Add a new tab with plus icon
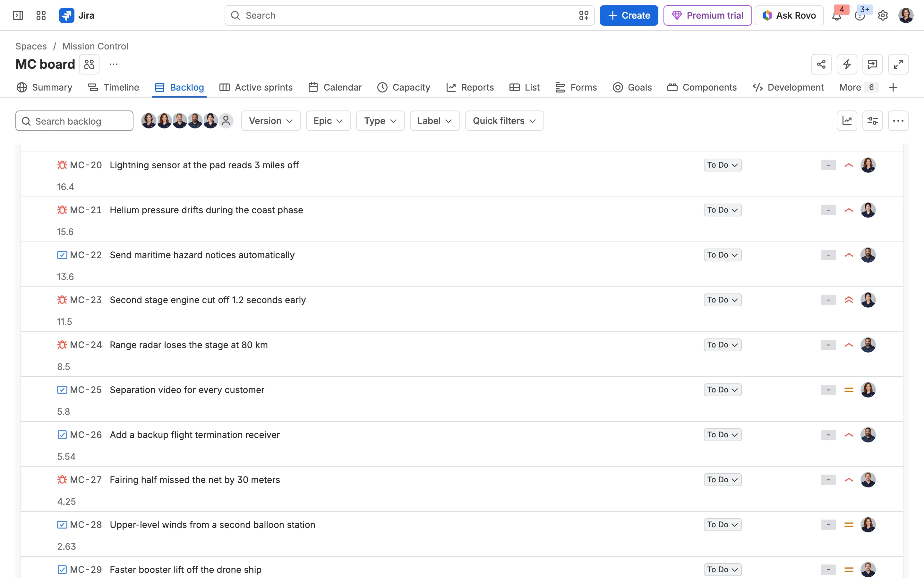 pos(893,88)
